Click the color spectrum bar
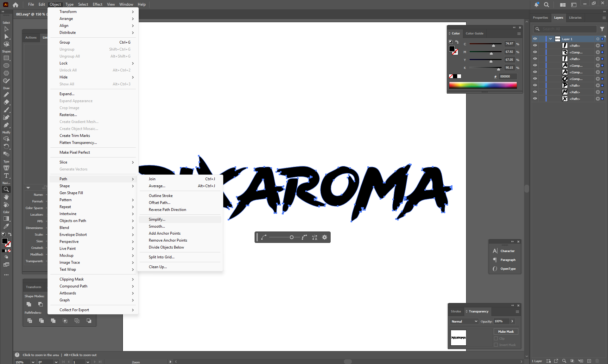The image size is (608, 364). pyautogui.click(x=483, y=85)
